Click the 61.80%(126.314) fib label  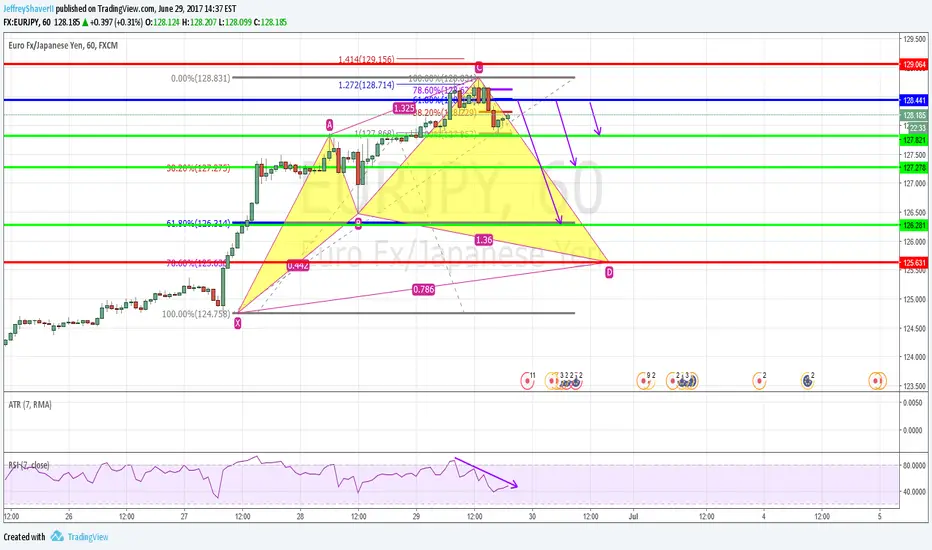coord(199,224)
